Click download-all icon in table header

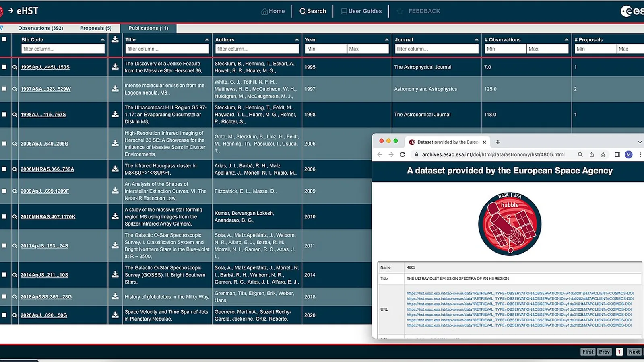115,39
